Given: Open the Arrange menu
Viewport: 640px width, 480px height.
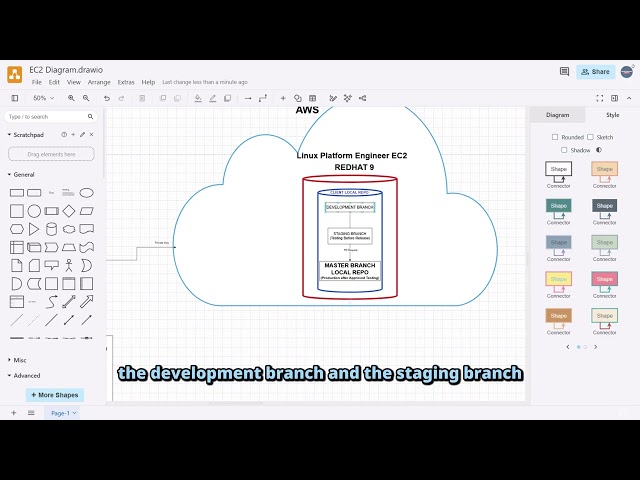Looking at the screenshot, I should (x=99, y=82).
